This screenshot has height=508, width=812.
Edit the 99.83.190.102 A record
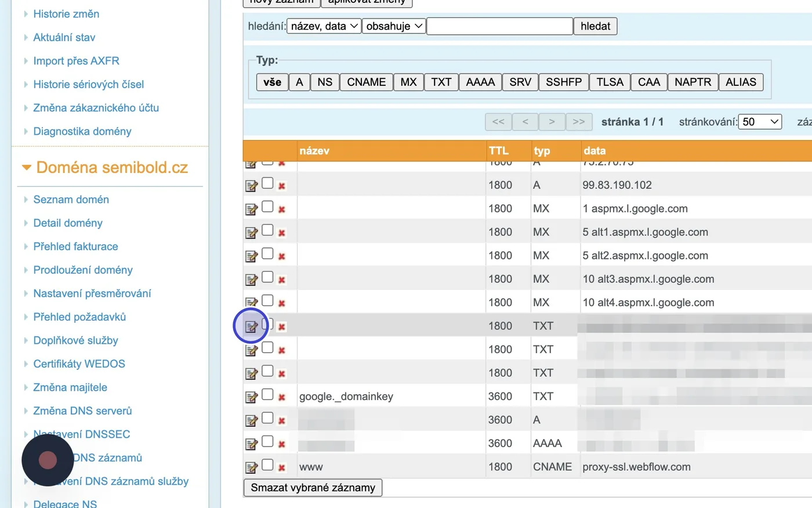251,186
